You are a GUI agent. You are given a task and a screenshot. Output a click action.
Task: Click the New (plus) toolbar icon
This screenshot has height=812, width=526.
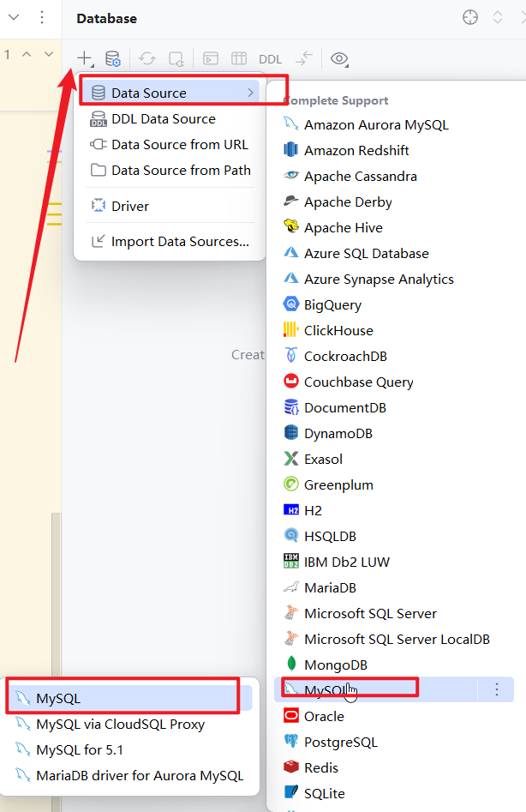pos(84,58)
